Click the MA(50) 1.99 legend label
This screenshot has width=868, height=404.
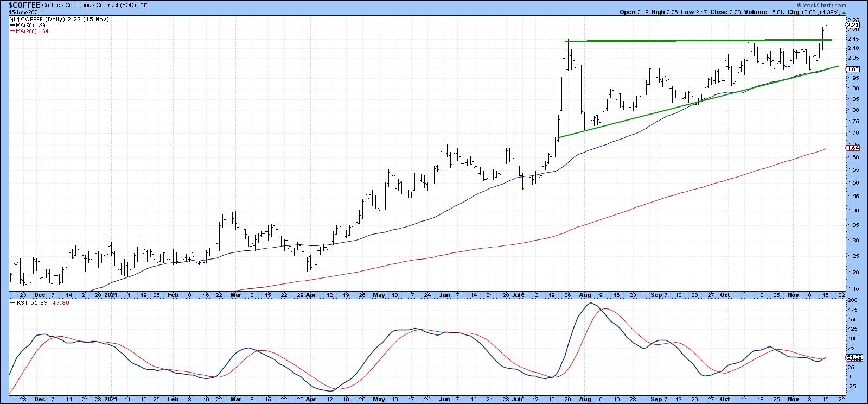[31, 26]
